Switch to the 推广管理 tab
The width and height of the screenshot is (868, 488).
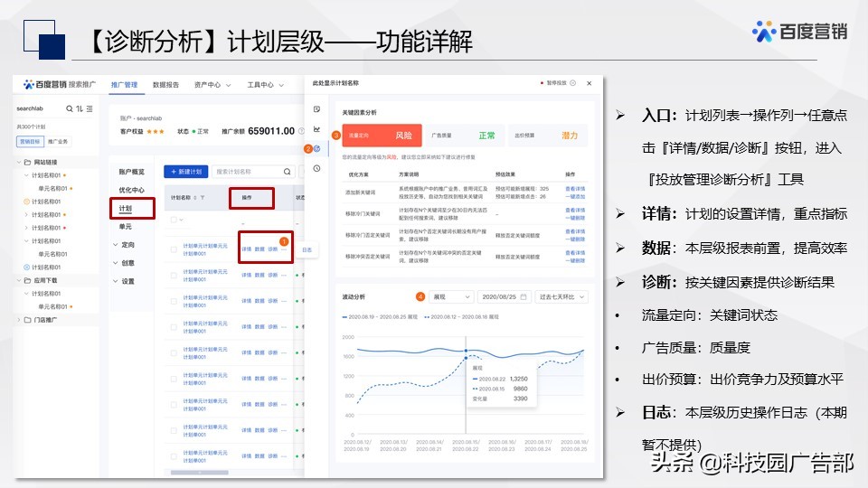[124, 85]
